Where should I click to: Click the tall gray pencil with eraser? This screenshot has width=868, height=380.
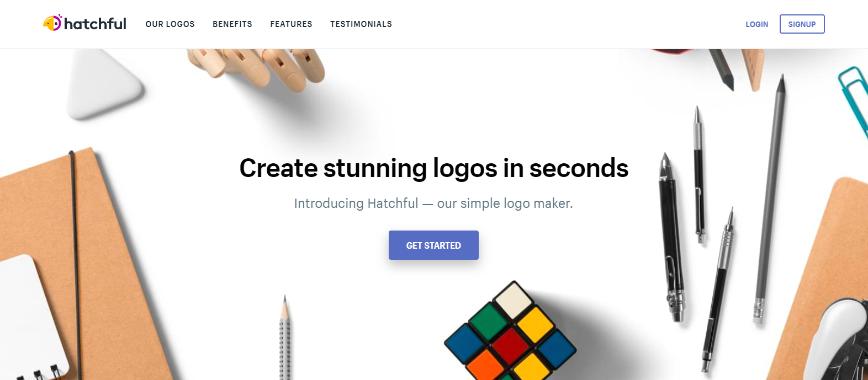[769, 199]
